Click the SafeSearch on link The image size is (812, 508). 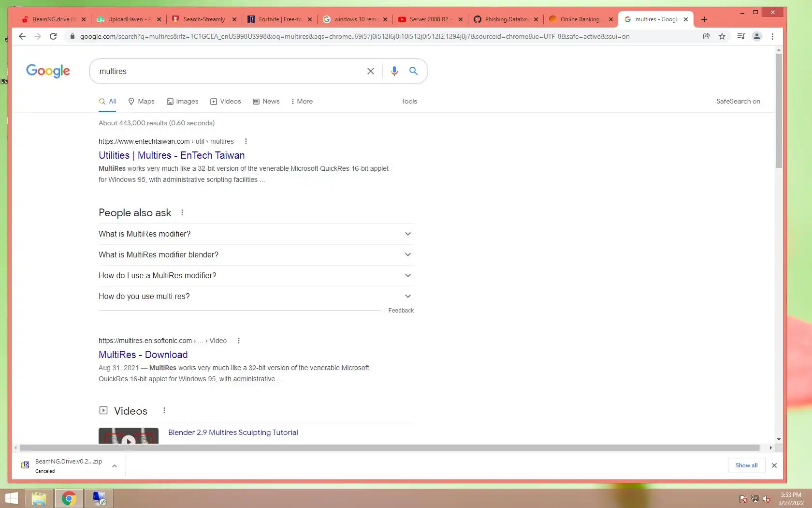click(738, 101)
